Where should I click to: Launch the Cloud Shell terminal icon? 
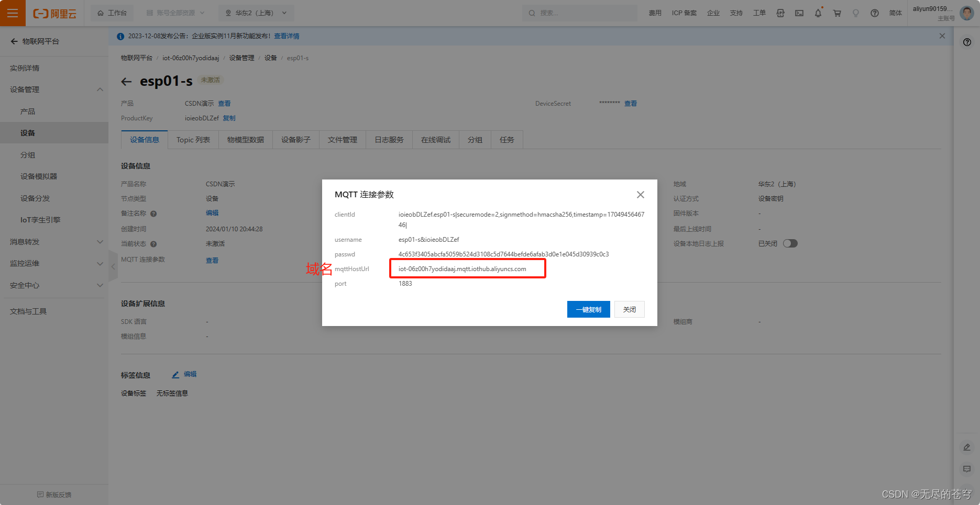[x=799, y=13]
